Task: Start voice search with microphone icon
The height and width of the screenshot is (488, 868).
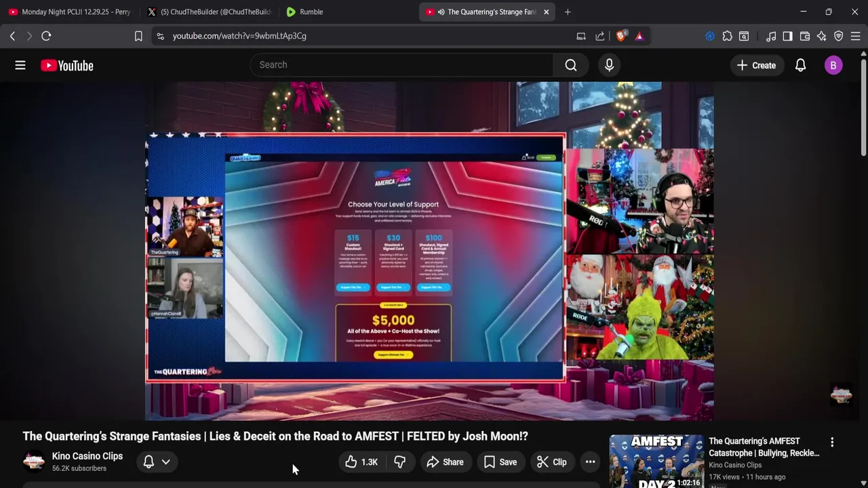Action: click(x=609, y=65)
